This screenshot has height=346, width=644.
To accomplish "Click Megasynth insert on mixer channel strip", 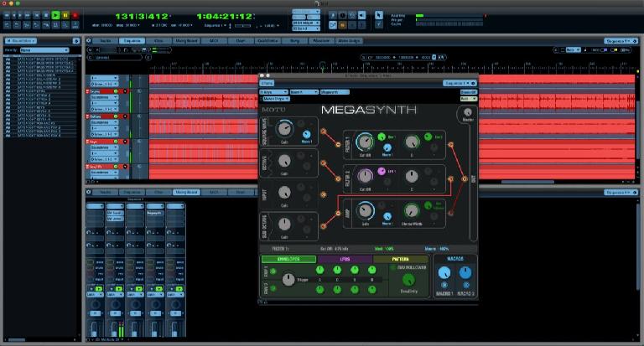I will (155, 213).
